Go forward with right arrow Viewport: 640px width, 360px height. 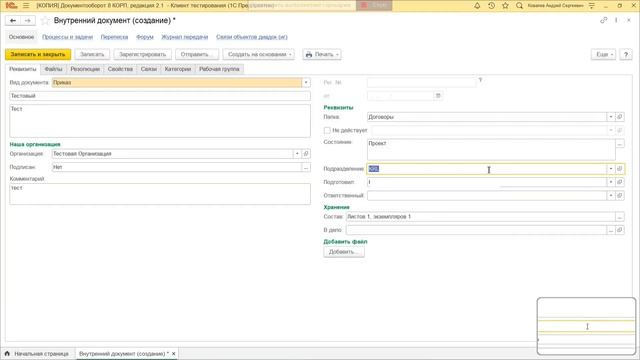pyautogui.click(x=27, y=20)
